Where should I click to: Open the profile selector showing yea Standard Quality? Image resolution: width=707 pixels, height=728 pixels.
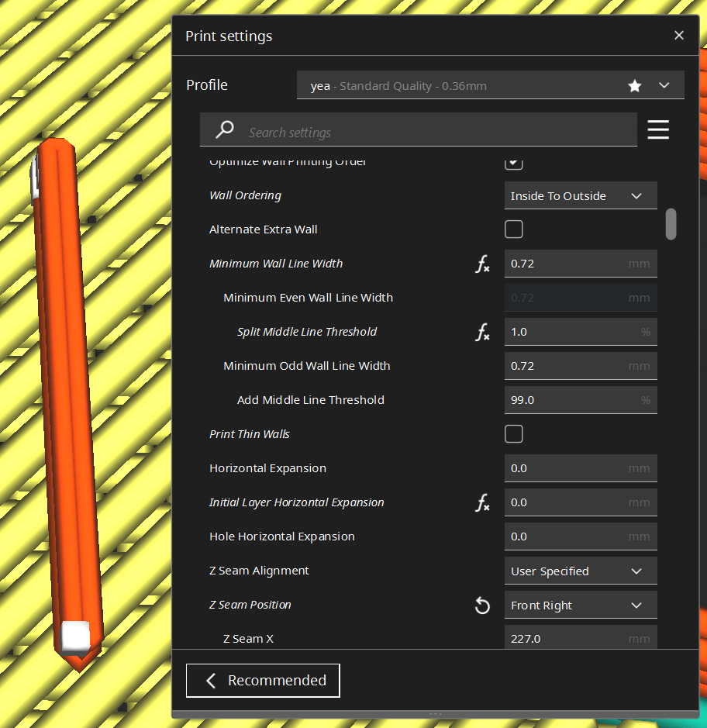(489, 85)
